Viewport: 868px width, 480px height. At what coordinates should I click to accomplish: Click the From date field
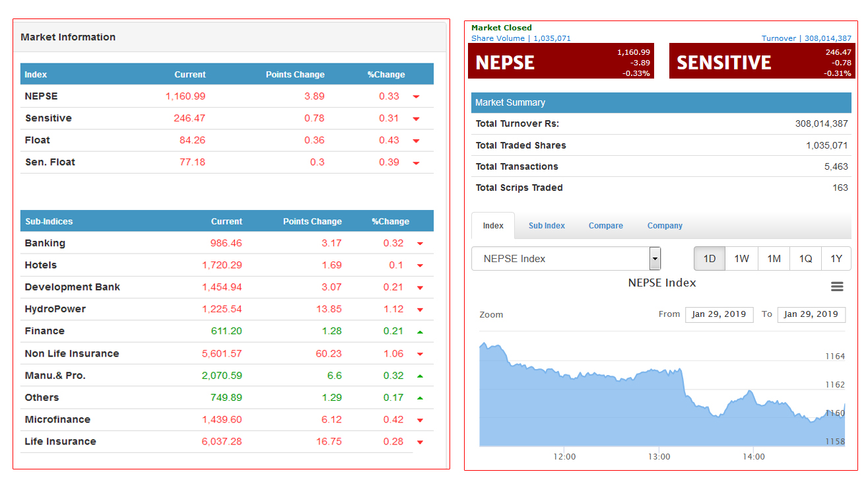click(x=719, y=314)
